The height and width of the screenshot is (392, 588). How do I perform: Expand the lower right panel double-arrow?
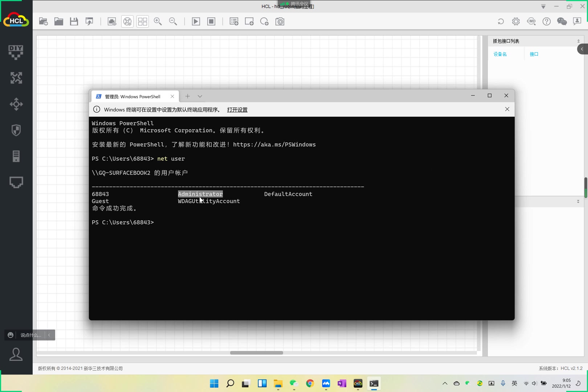click(x=578, y=201)
